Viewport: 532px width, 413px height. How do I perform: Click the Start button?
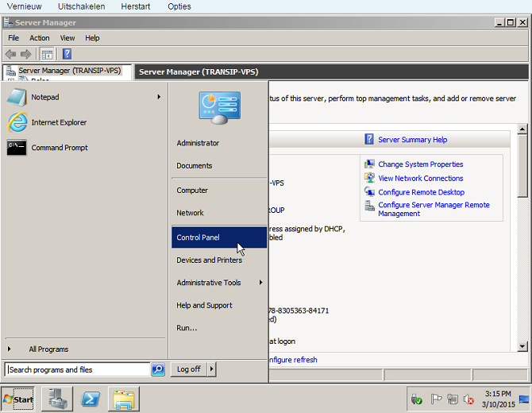click(18, 399)
